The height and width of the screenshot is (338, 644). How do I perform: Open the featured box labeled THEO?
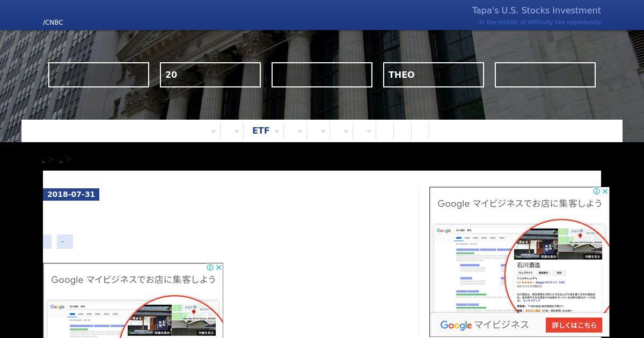pos(433,75)
